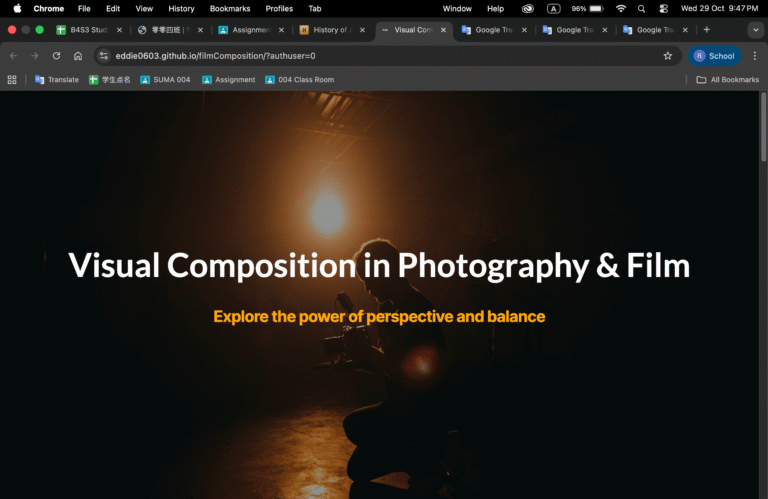
Task: Click the site information icon in address bar
Action: tap(103, 56)
